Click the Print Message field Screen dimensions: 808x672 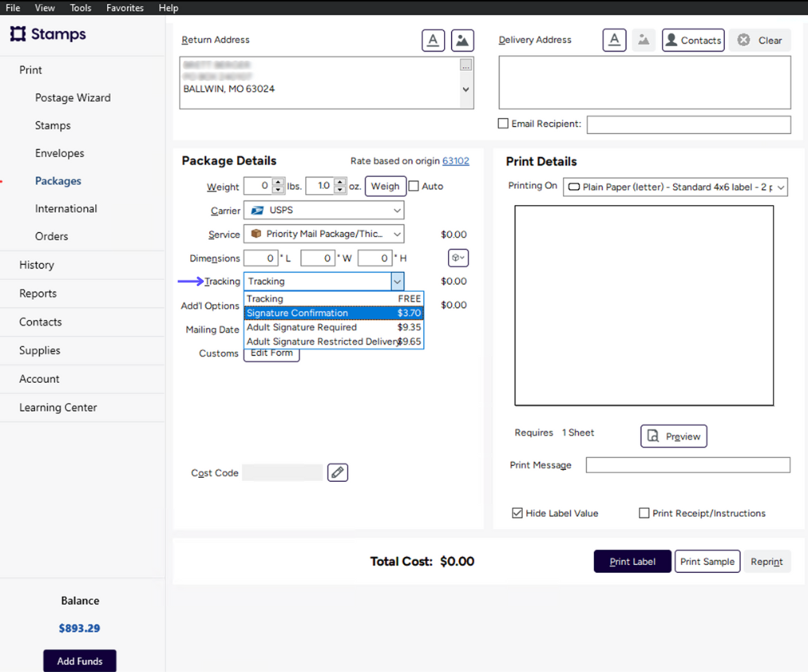[687, 465]
